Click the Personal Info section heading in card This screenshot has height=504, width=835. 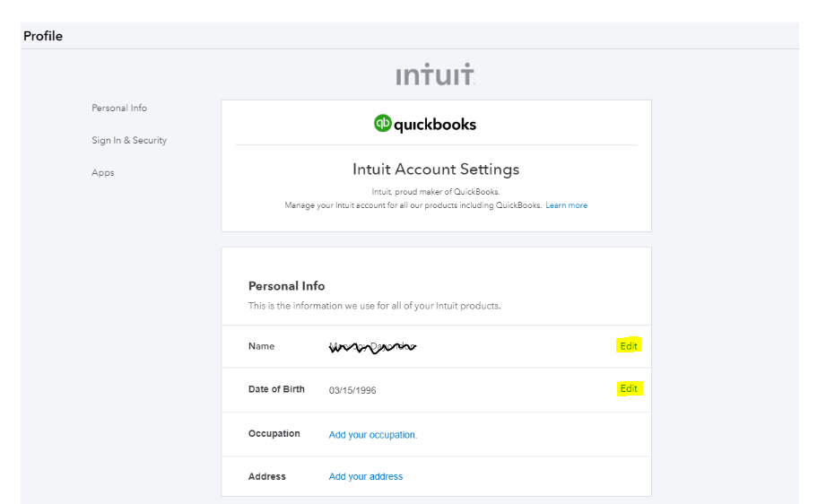click(286, 286)
